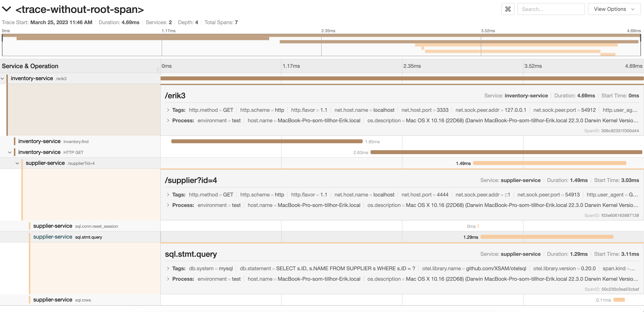Expand Process details of /erik3 span
Image resolution: width=644 pixels, height=312 pixels.
click(168, 120)
